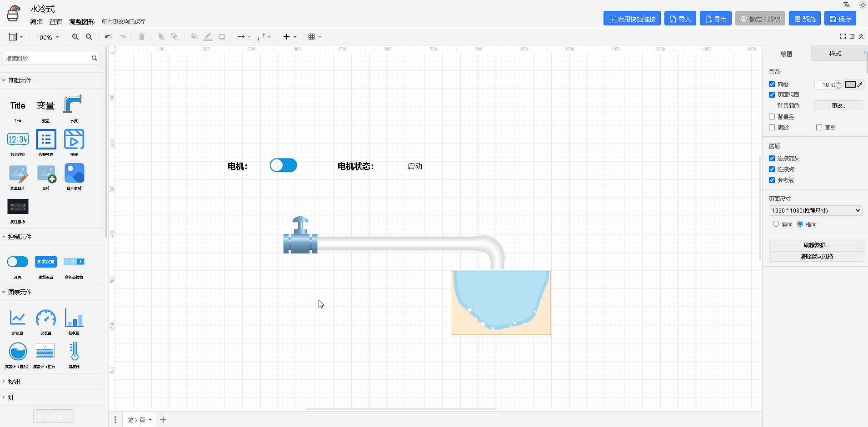Click the 搜索图形 shape search field
This screenshot has width=868, height=427.
click(x=48, y=58)
